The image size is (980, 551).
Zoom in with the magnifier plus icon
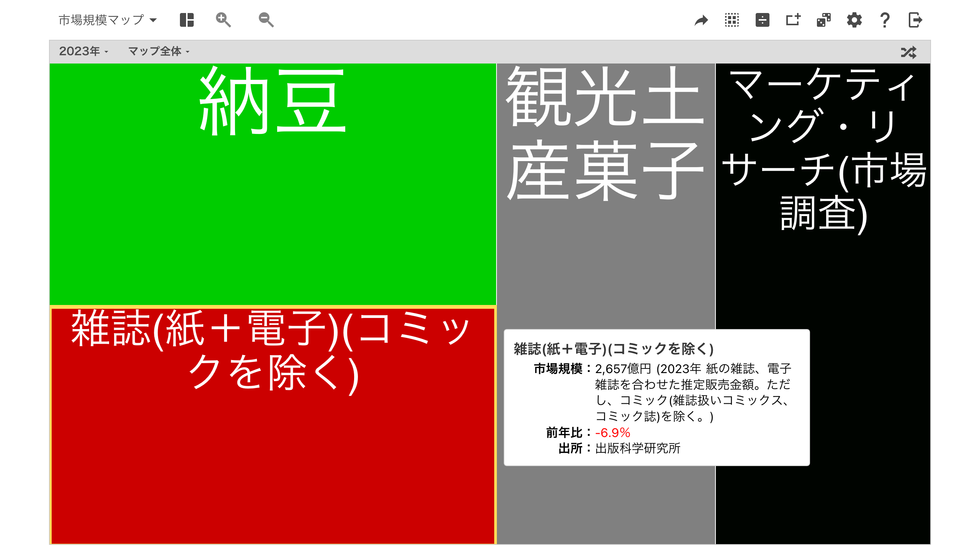(x=223, y=20)
